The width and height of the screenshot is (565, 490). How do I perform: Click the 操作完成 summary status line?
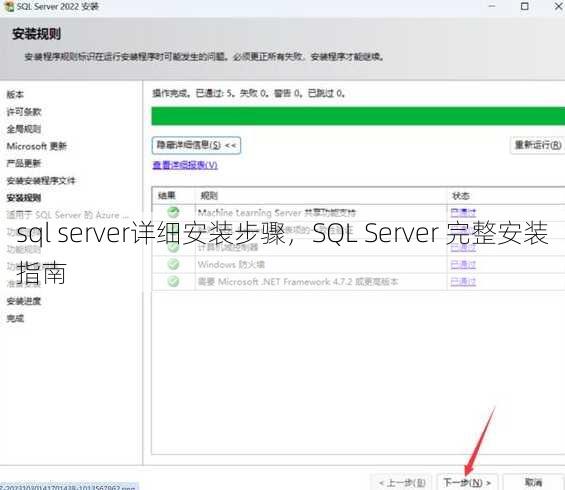tap(249, 93)
